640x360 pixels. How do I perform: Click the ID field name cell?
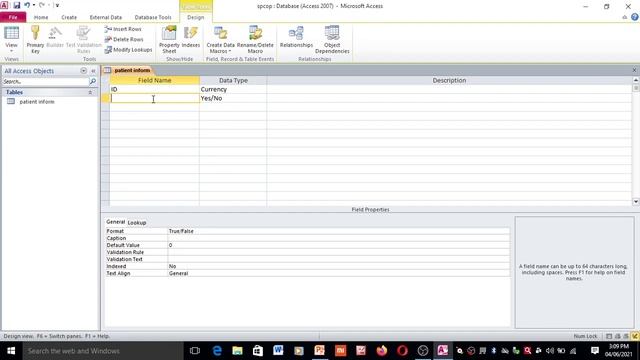click(x=155, y=89)
